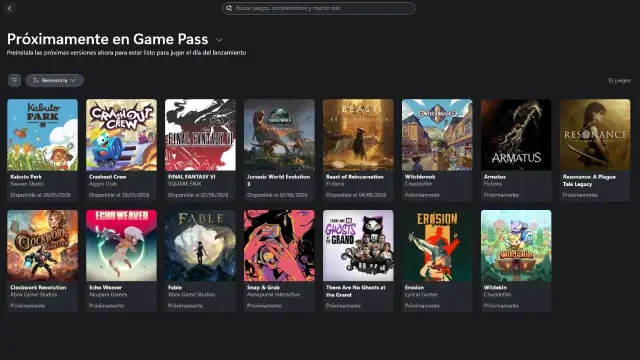Open the Crashout Crew cover art

point(121,135)
